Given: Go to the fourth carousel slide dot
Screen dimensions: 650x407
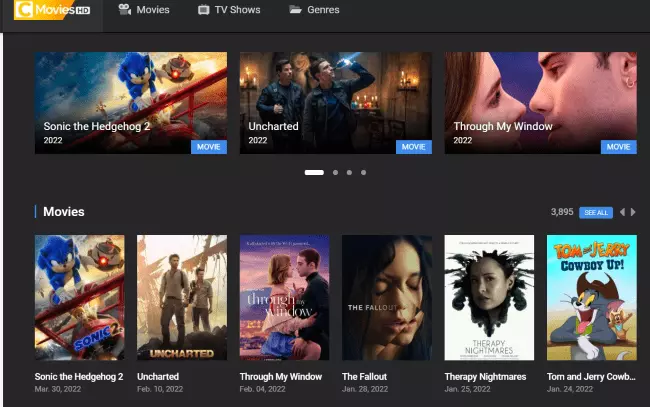Looking at the screenshot, I should (364, 172).
